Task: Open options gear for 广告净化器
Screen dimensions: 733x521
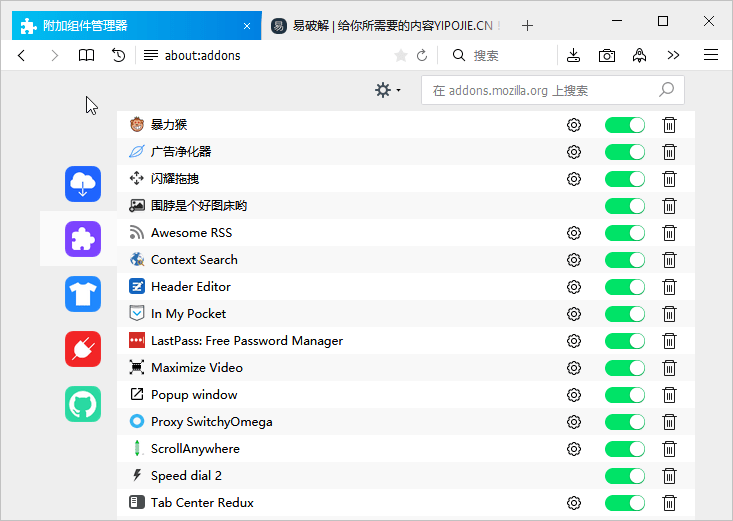Action: pyautogui.click(x=574, y=152)
